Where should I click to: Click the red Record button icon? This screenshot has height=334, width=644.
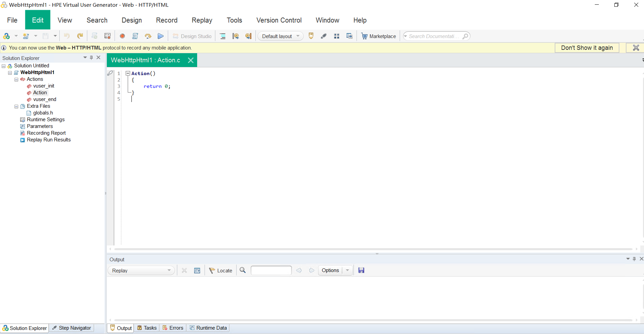click(x=122, y=36)
